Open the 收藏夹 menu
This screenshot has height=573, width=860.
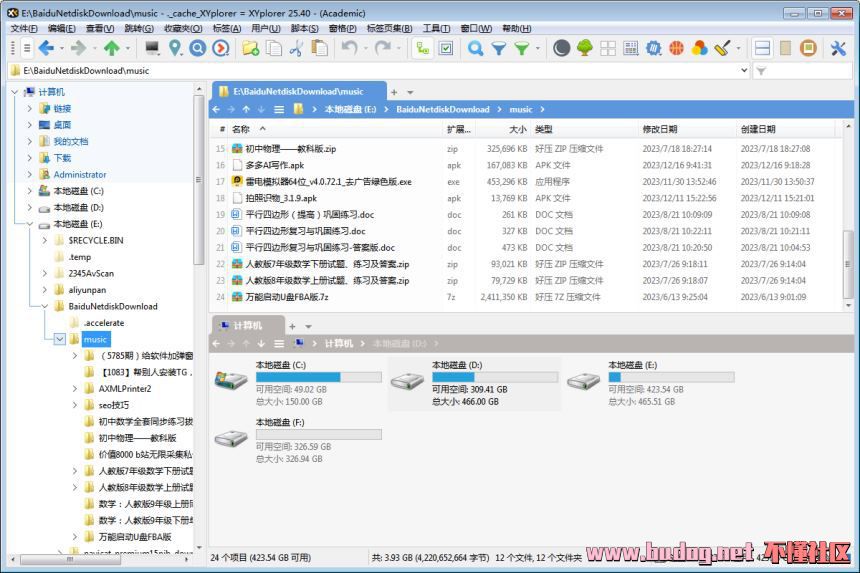[x=176, y=28]
